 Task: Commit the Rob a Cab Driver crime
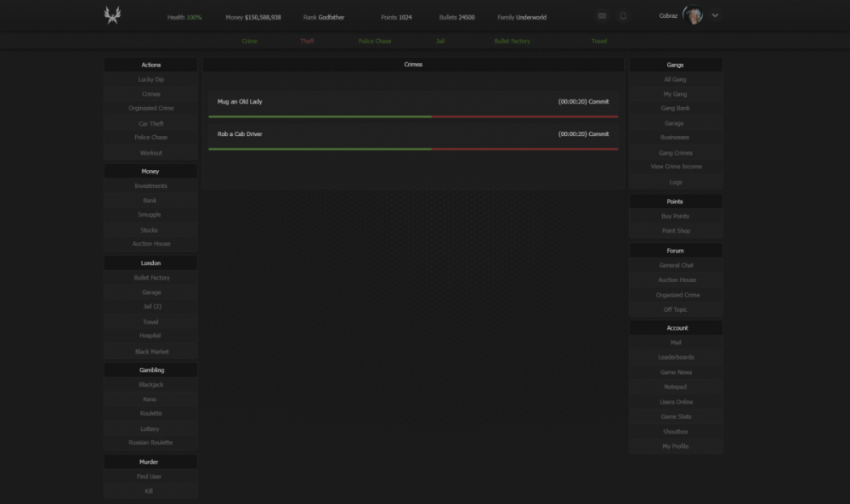(598, 134)
